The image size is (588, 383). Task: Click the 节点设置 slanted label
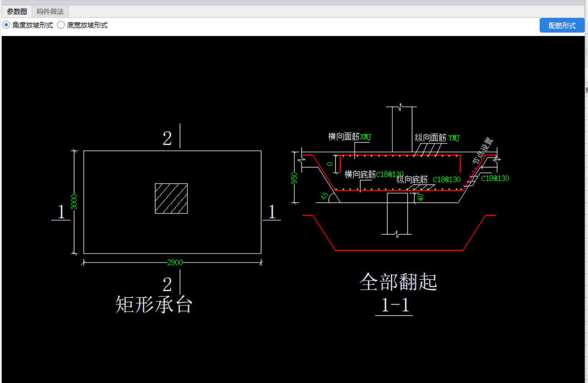482,151
